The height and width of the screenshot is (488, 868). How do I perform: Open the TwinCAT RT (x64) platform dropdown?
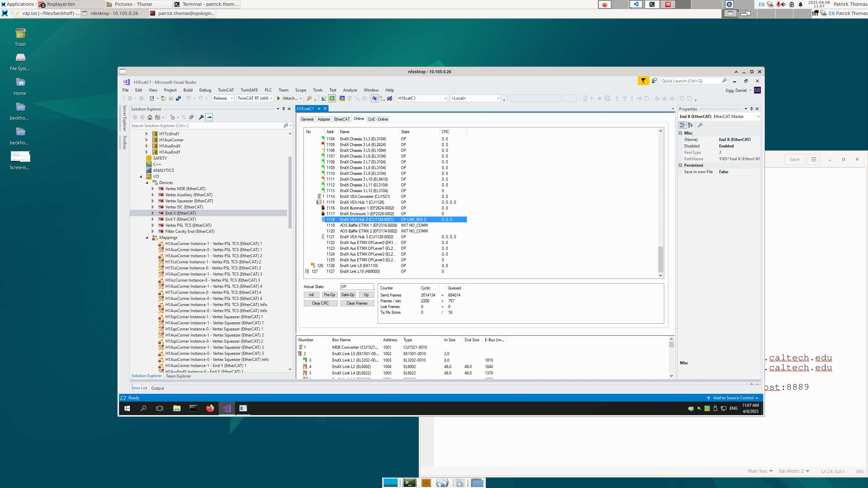(x=255, y=98)
